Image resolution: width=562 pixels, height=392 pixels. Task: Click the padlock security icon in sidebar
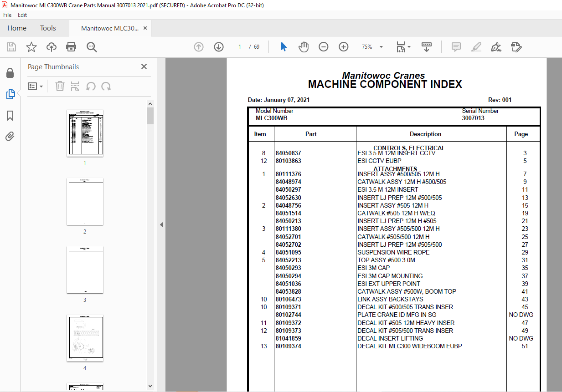[10, 73]
